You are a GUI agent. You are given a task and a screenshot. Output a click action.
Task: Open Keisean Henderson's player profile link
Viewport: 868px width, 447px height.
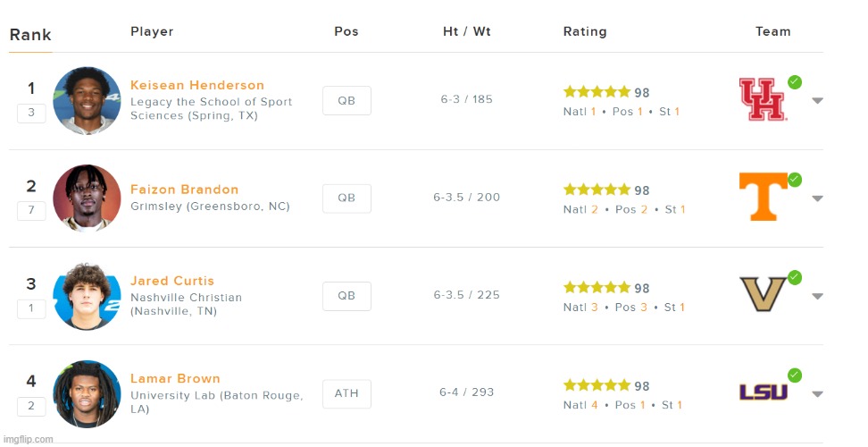pos(197,85)
